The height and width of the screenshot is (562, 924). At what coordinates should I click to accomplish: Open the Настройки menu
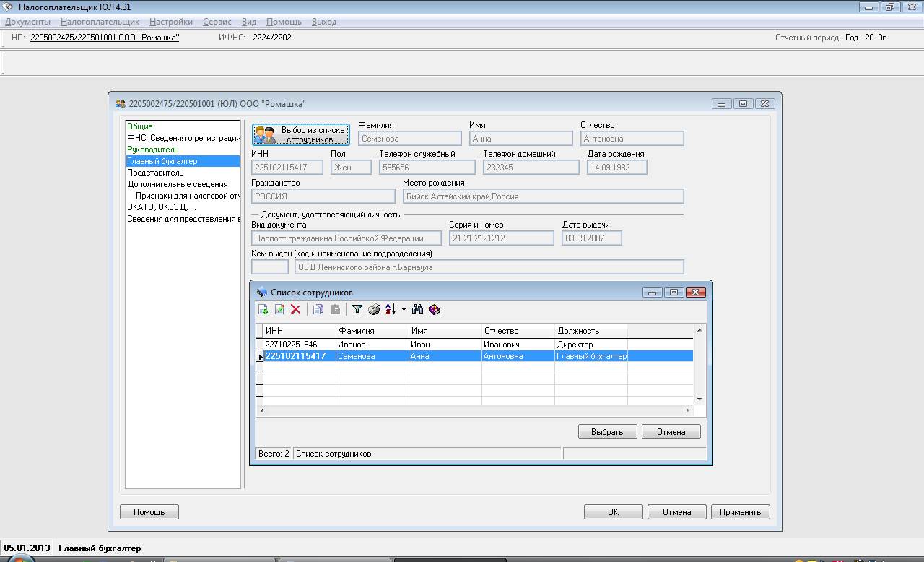point(170,22)
